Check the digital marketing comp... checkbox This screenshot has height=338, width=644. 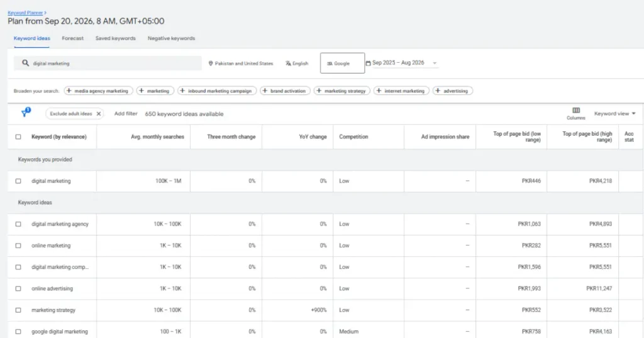18,267
